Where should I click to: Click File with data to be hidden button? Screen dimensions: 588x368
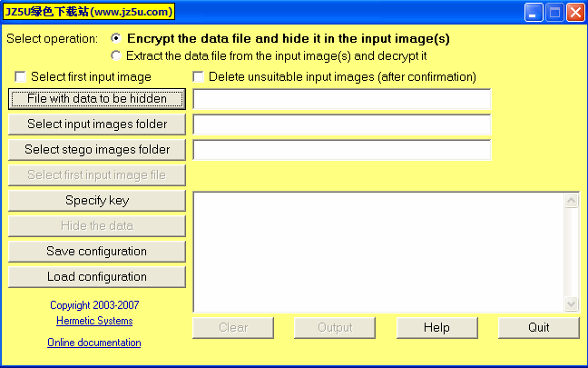(x=97, y=99)
